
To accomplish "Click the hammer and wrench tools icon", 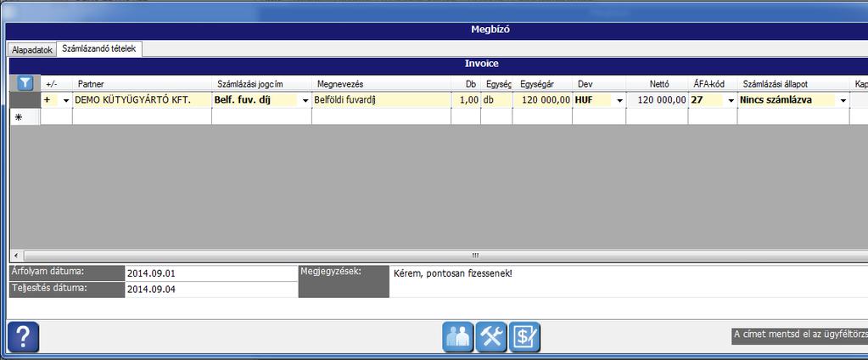I will click(491, 337).
